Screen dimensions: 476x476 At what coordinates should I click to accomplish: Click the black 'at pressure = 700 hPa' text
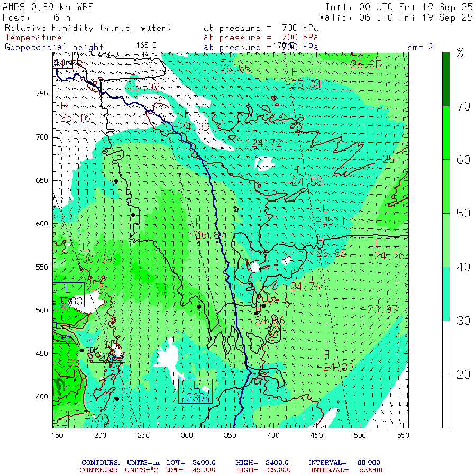click(x=261, y=28)
